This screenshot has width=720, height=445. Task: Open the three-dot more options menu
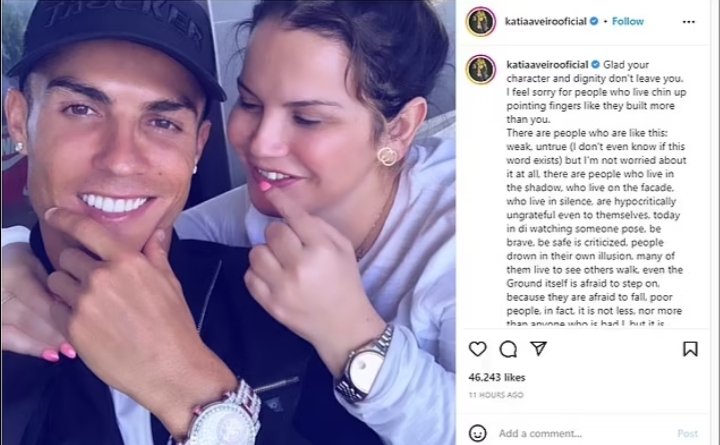[688, 22]
